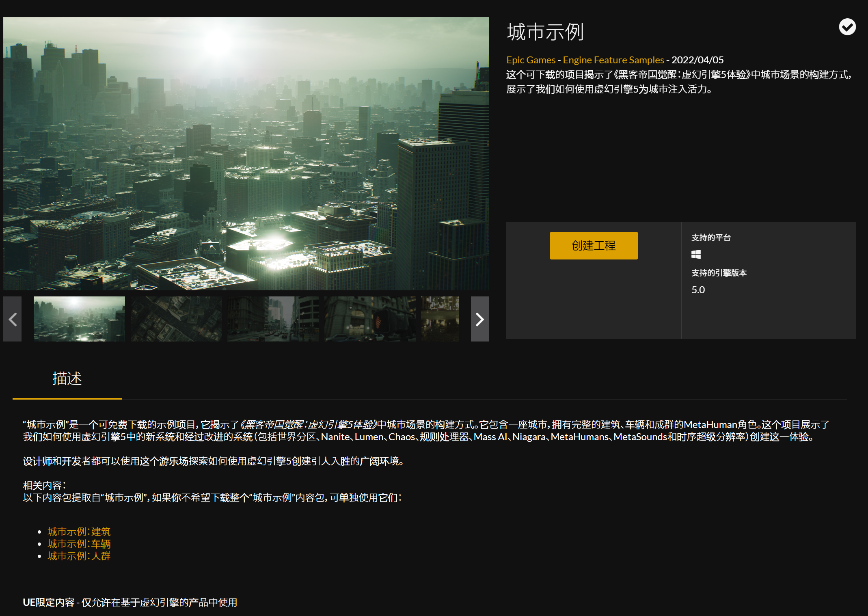
Task: Click the sentence starting 设计师和开发者
Action: [x=213, y=461]
